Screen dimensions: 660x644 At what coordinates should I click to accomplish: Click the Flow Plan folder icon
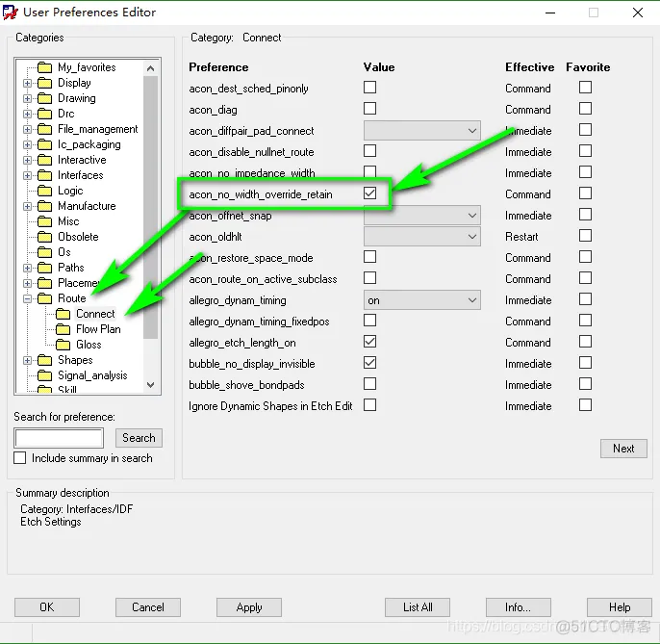[x=63, y=329]
